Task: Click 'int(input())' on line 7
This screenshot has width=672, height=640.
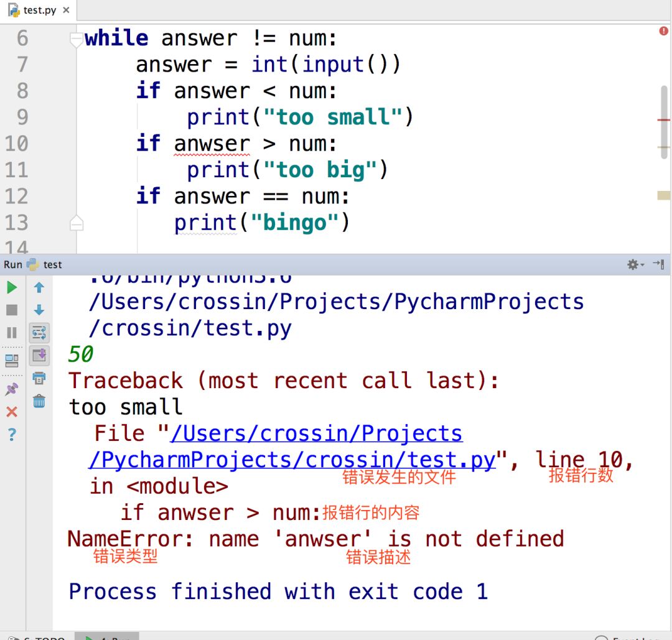Action: coord(325,64)
